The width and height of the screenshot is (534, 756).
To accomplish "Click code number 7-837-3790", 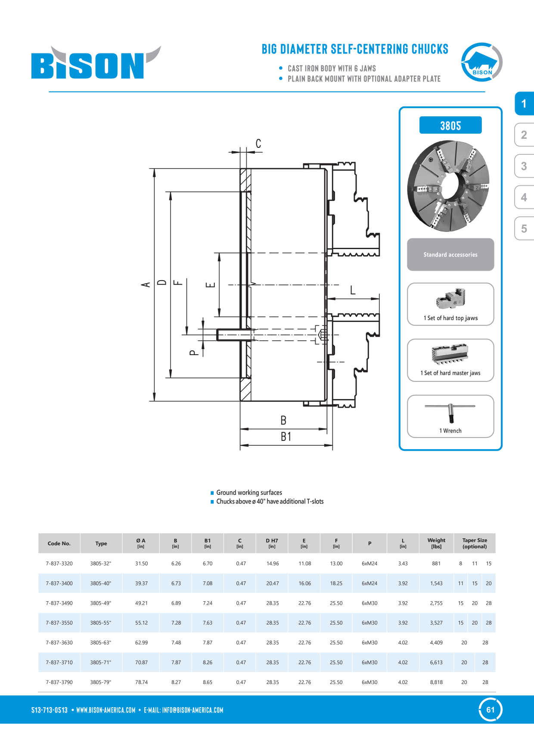I will pyautogui.click(x=59, y=682).
